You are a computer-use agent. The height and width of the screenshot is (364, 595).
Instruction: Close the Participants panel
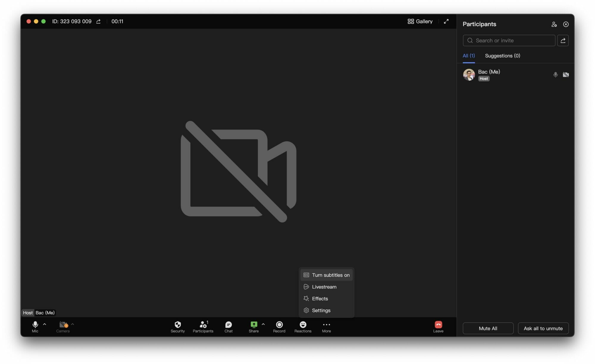[x=566, y=24]
